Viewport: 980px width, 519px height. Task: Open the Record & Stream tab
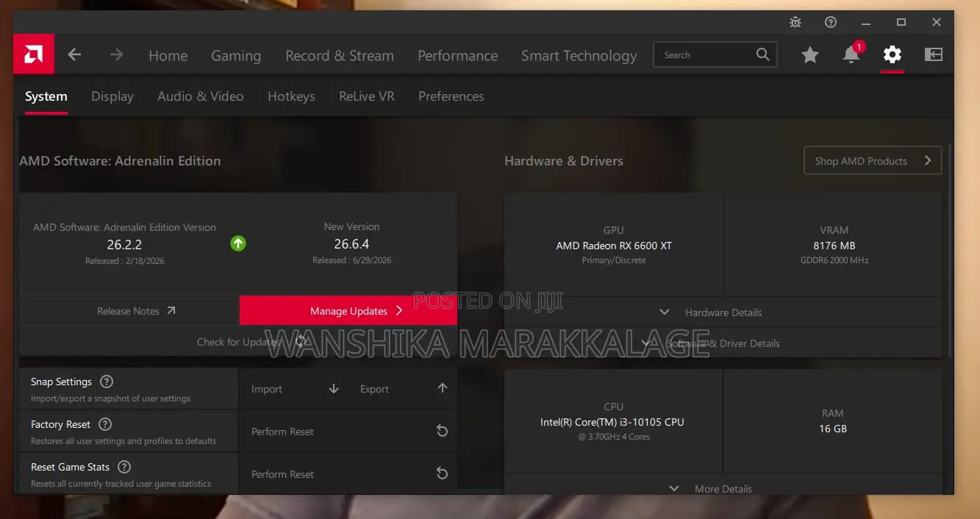pyautogui.click(x=340, y=55)
